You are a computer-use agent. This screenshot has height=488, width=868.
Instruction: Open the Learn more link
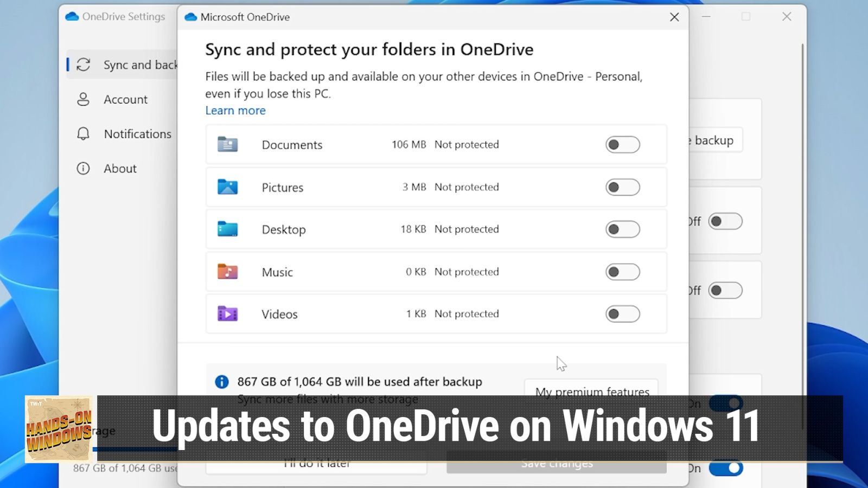[235, 111]
